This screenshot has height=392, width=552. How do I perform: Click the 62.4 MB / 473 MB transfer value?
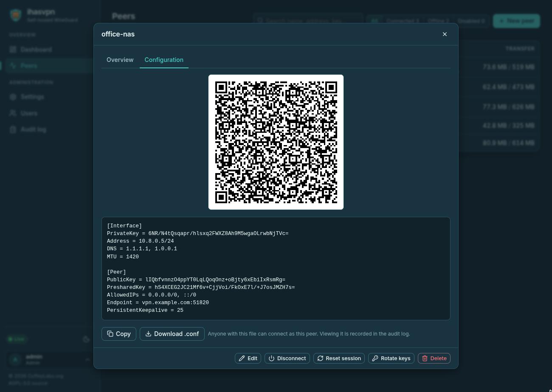click(x=509, y=87)
